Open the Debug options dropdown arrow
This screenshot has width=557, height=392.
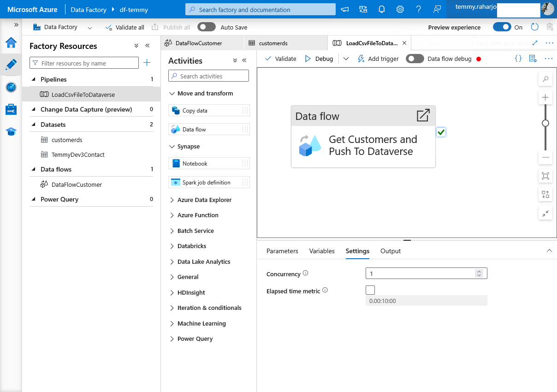pos(346,59)
